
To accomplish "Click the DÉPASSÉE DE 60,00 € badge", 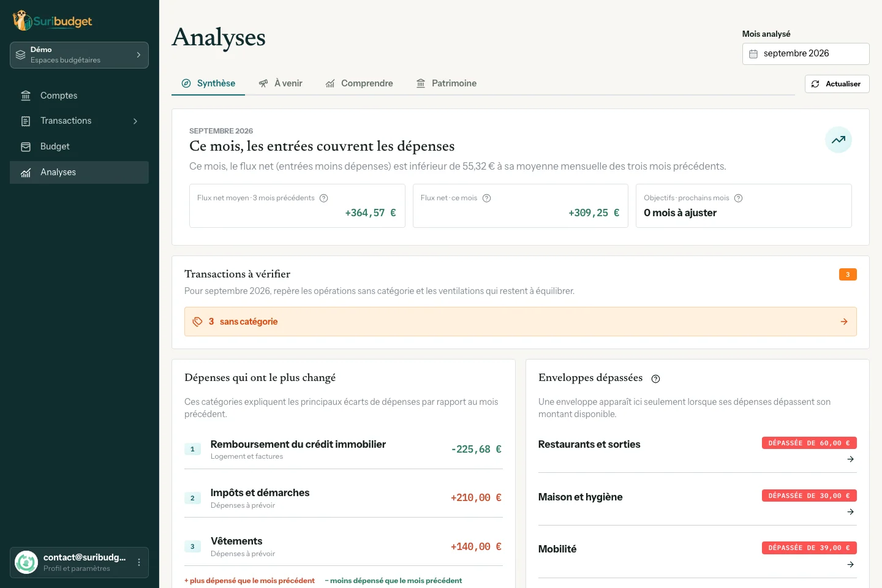I will coord(809,443).
